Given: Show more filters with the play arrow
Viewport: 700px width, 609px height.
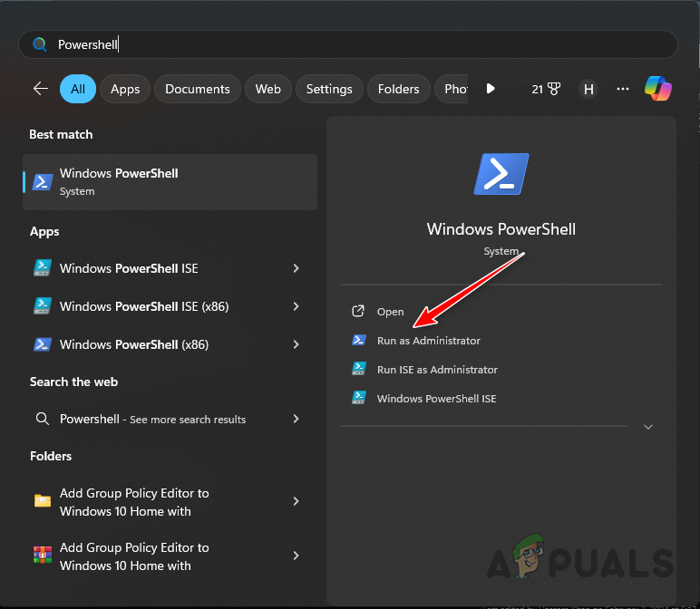Looking at the screenshot, I should click(x=491, y=88).
